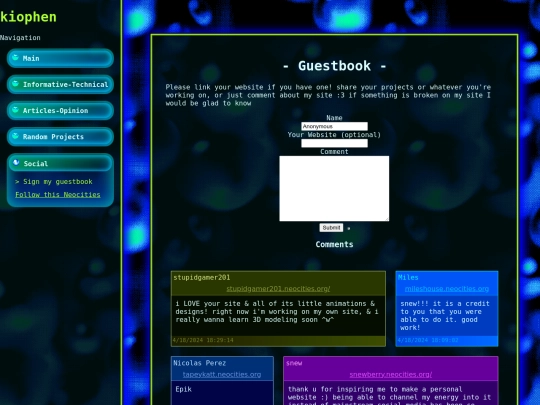Click the bubble icon next to Main
Screen dimensions: 540x405
(x=15, y=57)
